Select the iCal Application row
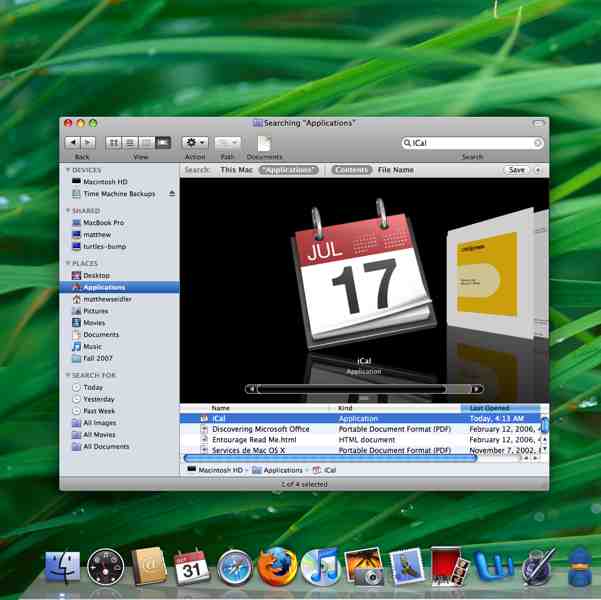Viewport: 601px width, 600px height. coord(360,419)
